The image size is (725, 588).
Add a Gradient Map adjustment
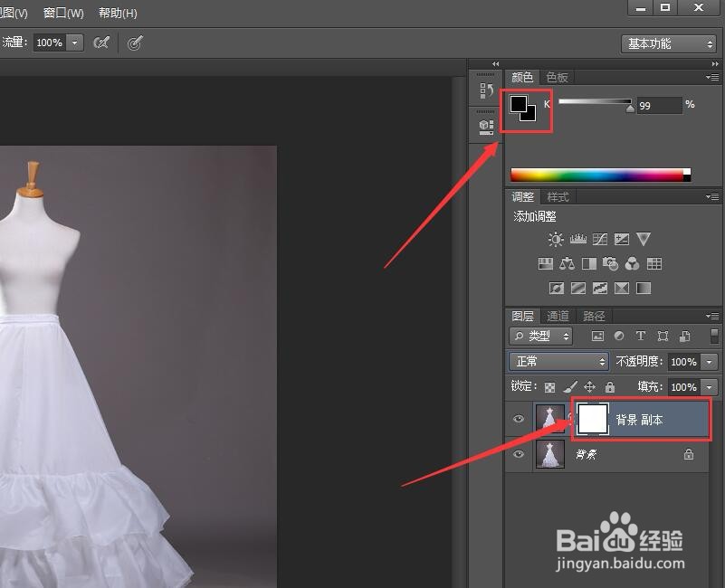[644, 289]
